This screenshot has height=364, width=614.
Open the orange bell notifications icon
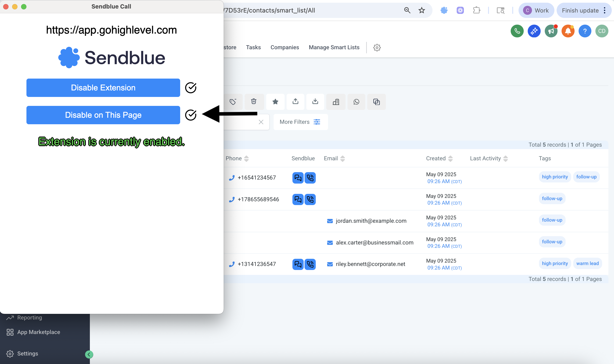(x=568, y=31)
